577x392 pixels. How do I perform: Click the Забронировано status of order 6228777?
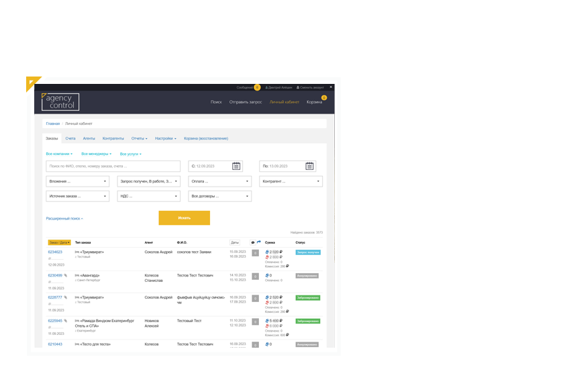coord(308,298)
